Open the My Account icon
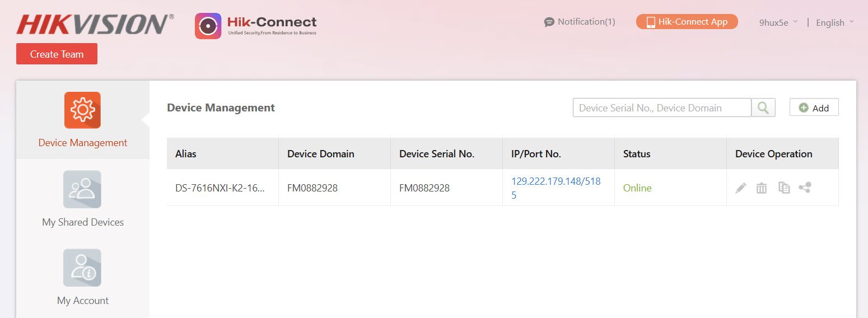868x318 pixels. pos(82,268)
